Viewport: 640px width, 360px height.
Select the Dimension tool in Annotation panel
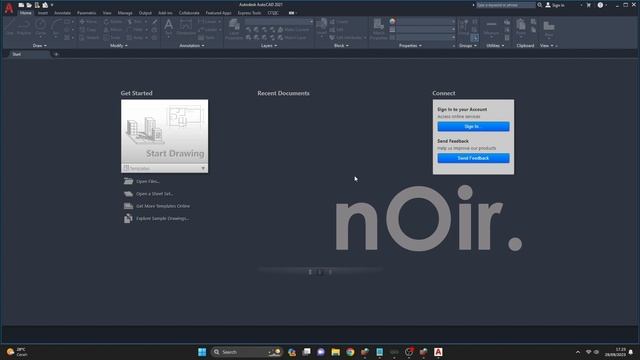tap(186, 27)
